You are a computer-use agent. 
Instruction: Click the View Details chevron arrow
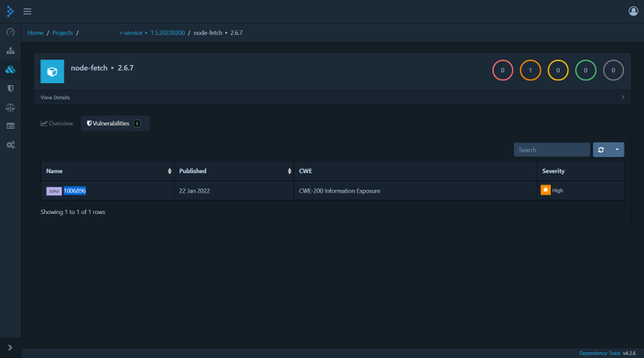tap(623, 97)
